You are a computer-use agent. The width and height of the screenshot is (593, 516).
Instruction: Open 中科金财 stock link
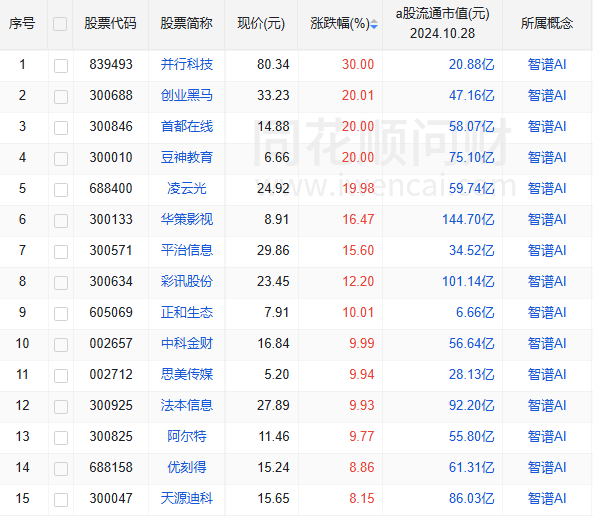pyautogui.click(x=187, y=343)
